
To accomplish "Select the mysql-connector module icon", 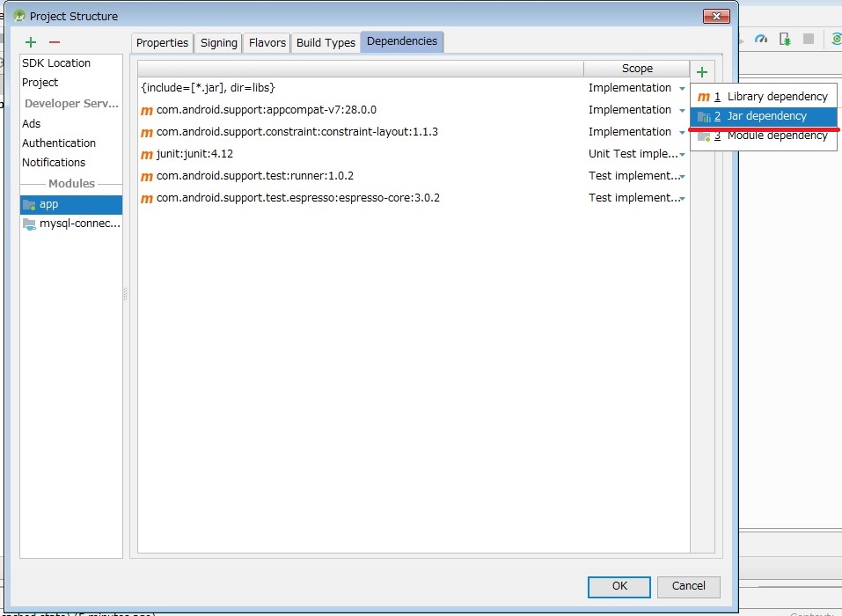I will tap(29, 224).
